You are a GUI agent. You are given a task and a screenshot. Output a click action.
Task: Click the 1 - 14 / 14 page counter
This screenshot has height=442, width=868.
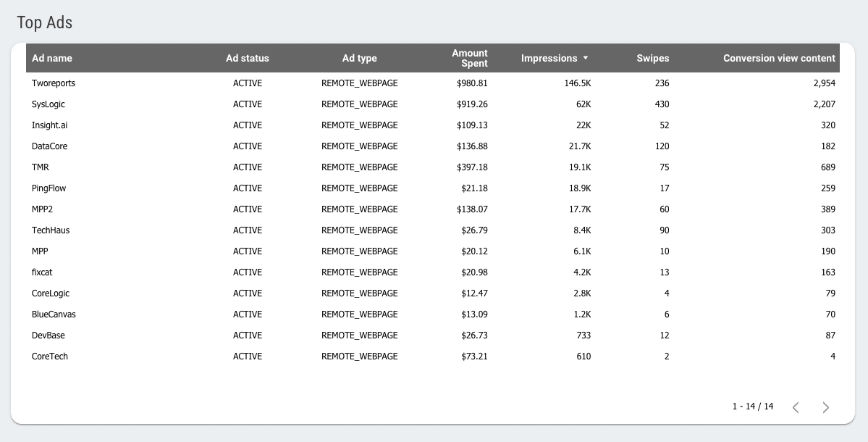[751, 406]
